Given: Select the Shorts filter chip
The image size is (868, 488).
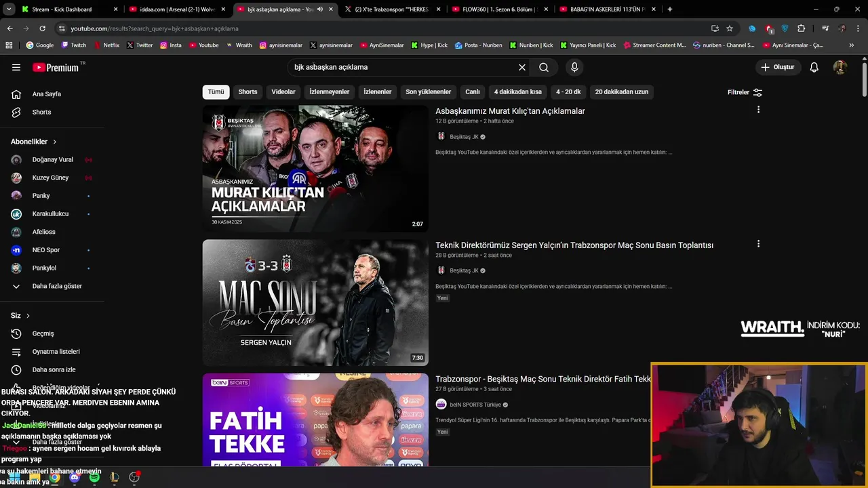Looking at the screenshot, I should [x=248, y=91].
